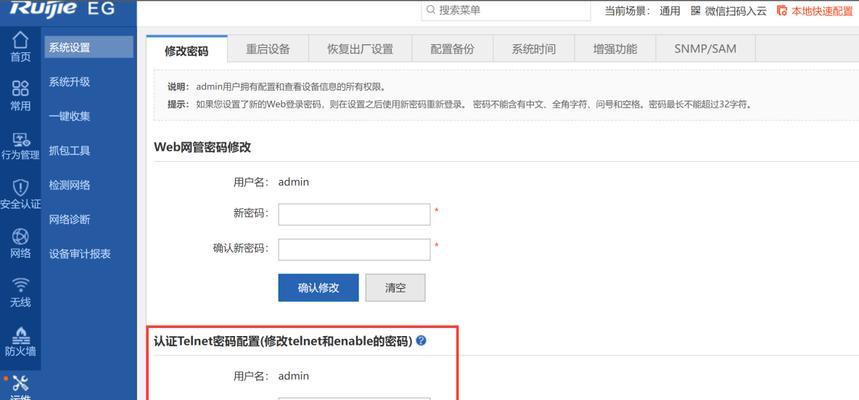Focus the 新密码 input field
Image resolution: width=859 pixels, height=400 pixels.
[354, 214]
